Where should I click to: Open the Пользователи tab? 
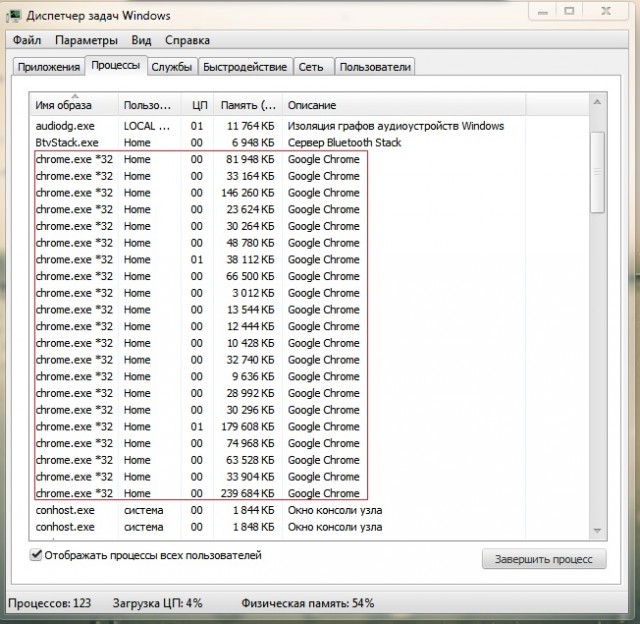click(x=375, y=67)
